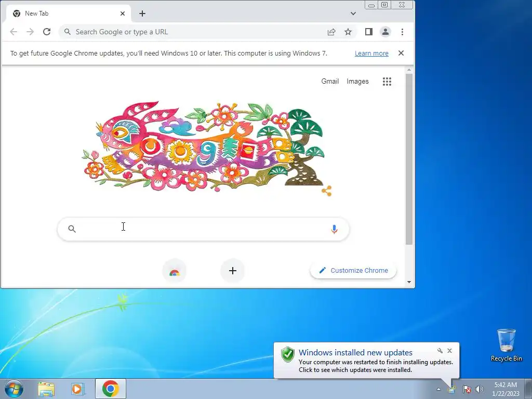This screenshot has width=532, height=399.
Task: Open Recycle Bin desktop icon
Action: 506,345
